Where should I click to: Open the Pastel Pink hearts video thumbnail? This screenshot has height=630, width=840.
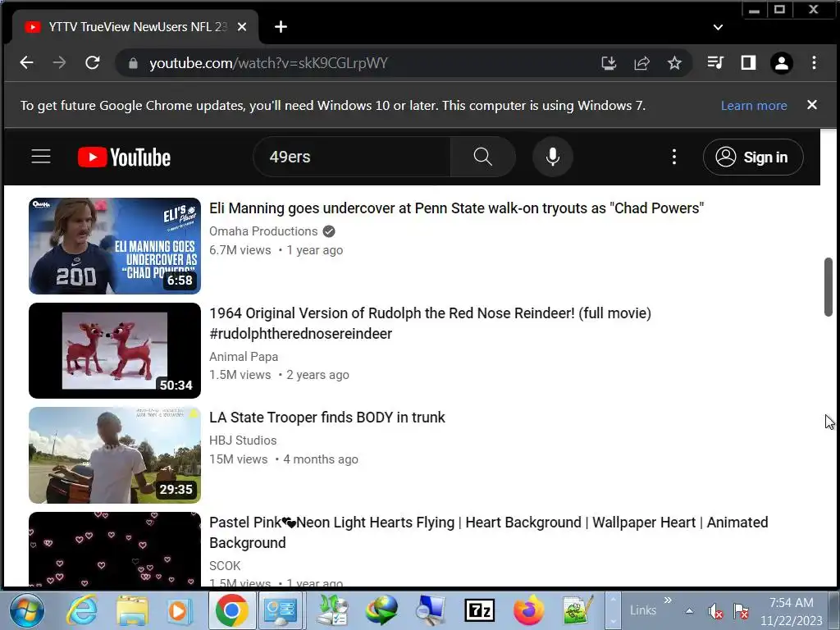[x=115, y=549]
